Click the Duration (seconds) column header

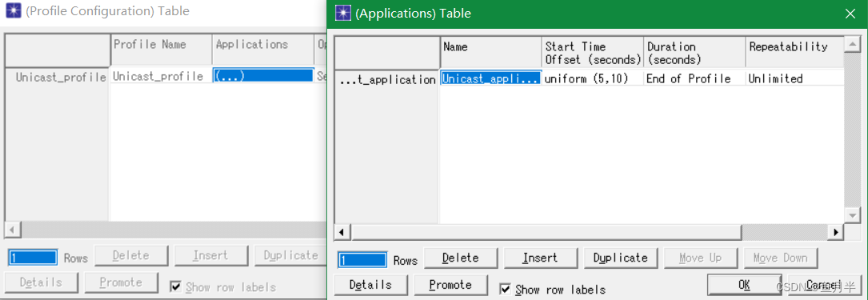point(694,52)
